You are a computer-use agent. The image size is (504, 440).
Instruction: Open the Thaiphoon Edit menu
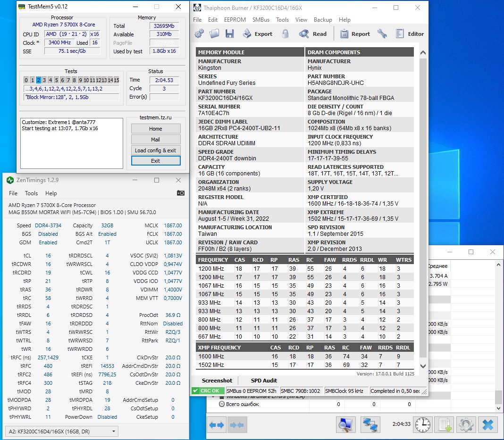(213, 20)
